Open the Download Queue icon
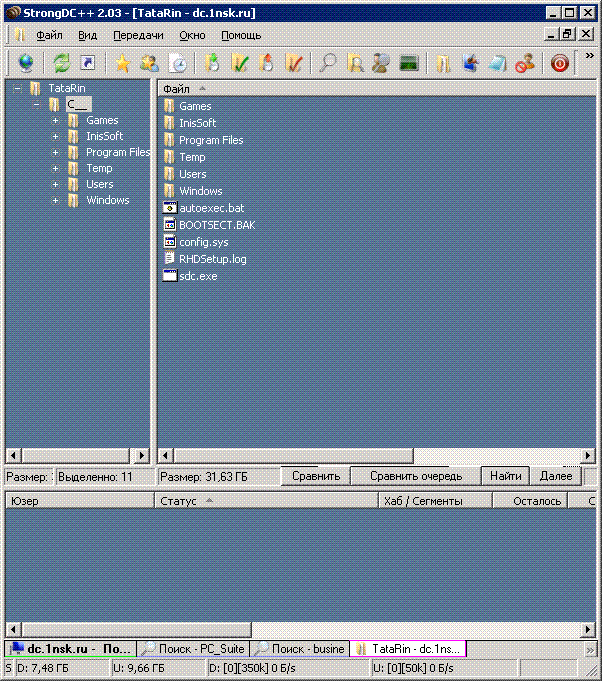Screen dimensions: 603x681 212,63
